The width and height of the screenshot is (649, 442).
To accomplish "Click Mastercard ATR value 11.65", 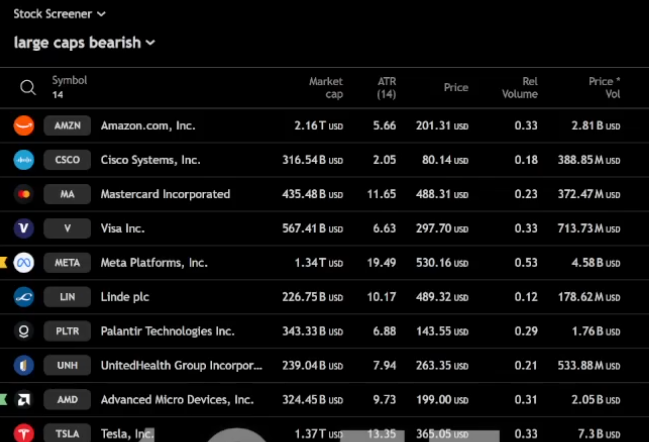I will [x=381, y=194].
